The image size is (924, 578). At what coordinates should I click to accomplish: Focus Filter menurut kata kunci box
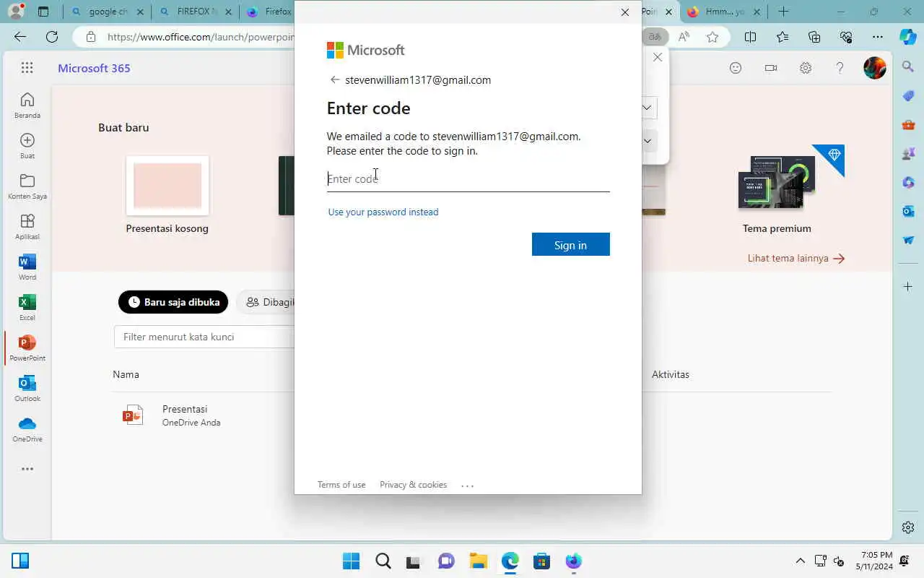[x=204, y=337]
